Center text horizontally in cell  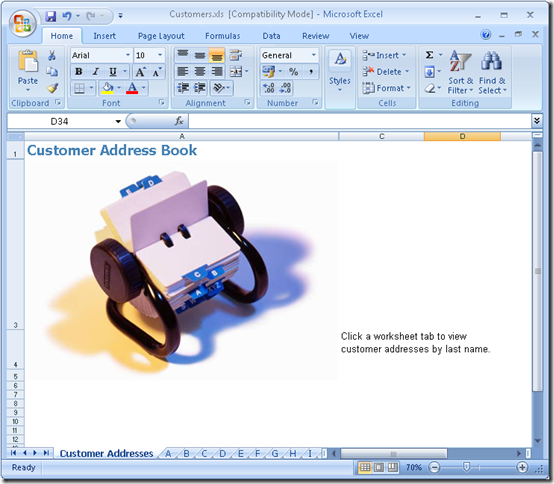pyautogui.click(x=200, y=71)
